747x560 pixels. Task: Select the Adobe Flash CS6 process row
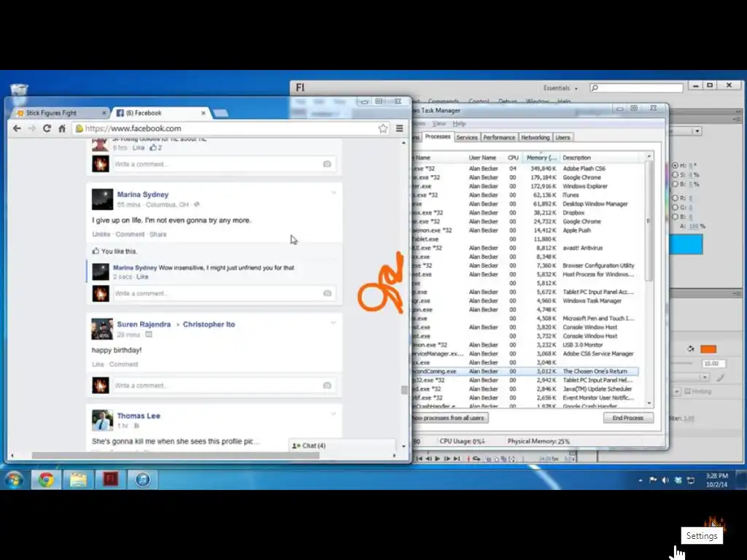[527, 168]
